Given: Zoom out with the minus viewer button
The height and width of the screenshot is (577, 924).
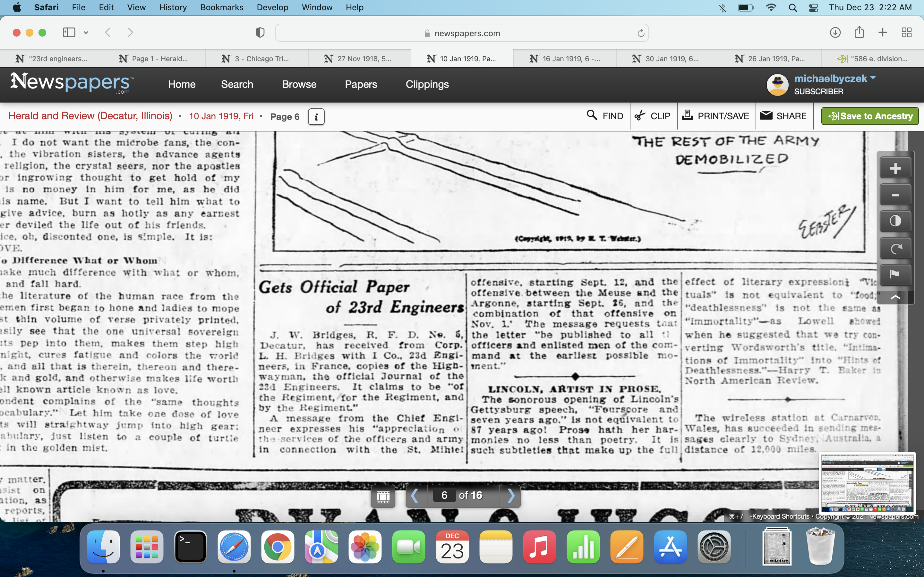Looking at the screenshot, I should [x=895, y=195].
